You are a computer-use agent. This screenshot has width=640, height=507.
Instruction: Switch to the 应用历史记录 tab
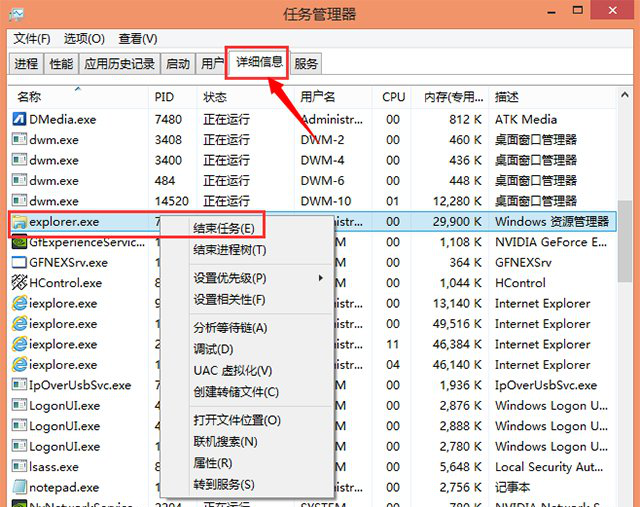(119, 64)
